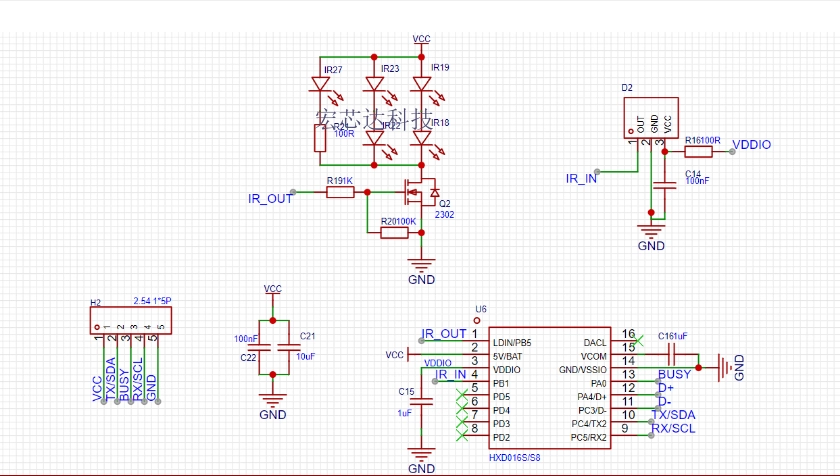Select the VDDIO net label beside R16
Viewport: 840px width, 476px height.
[751, 145]
